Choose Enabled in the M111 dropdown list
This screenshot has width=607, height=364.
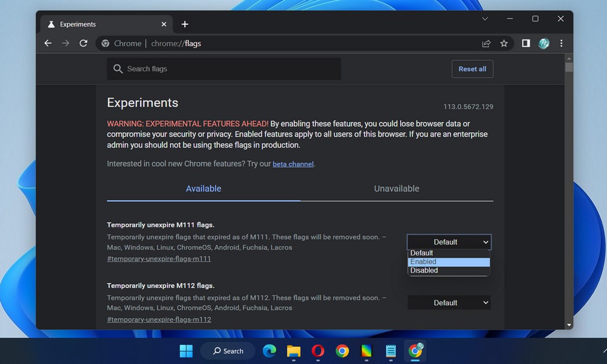tap(448, 262)
